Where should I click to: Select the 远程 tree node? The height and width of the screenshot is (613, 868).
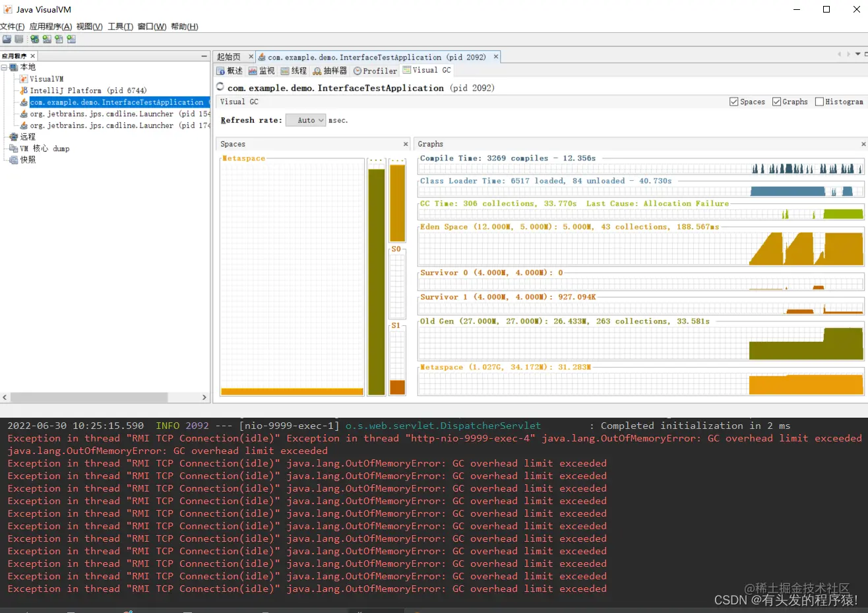pos(28,137)
